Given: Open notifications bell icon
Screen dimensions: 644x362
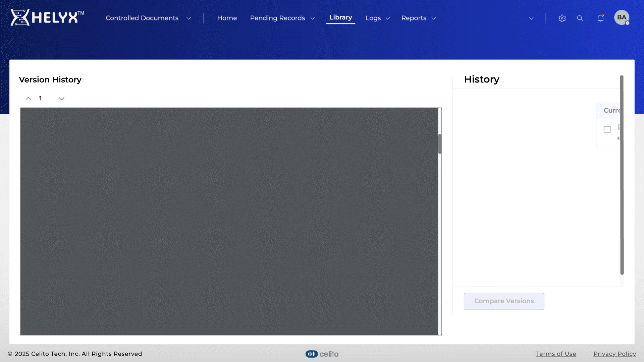Looking at the screenshot, I should click(600, 18).
